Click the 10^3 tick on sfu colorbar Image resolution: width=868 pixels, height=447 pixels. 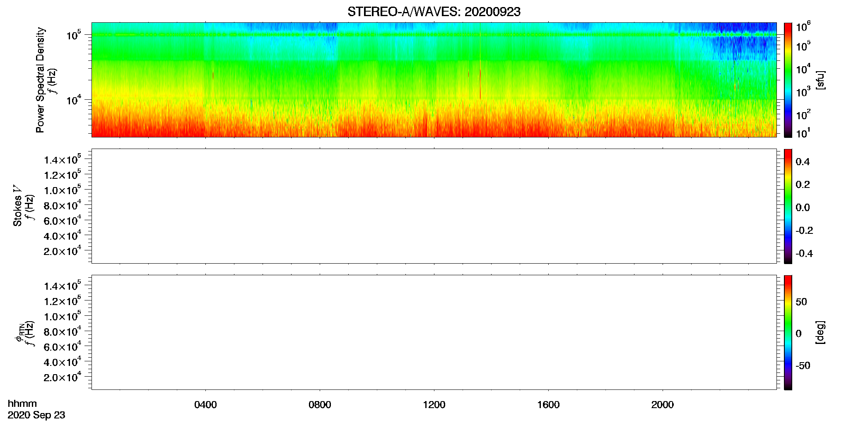tap(803, 92)
